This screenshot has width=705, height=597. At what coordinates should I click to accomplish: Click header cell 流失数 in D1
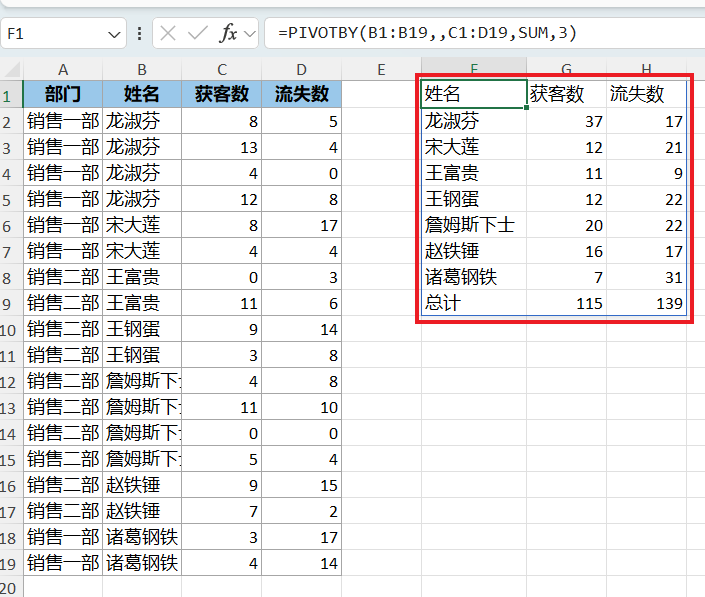[x=301, y=94]
